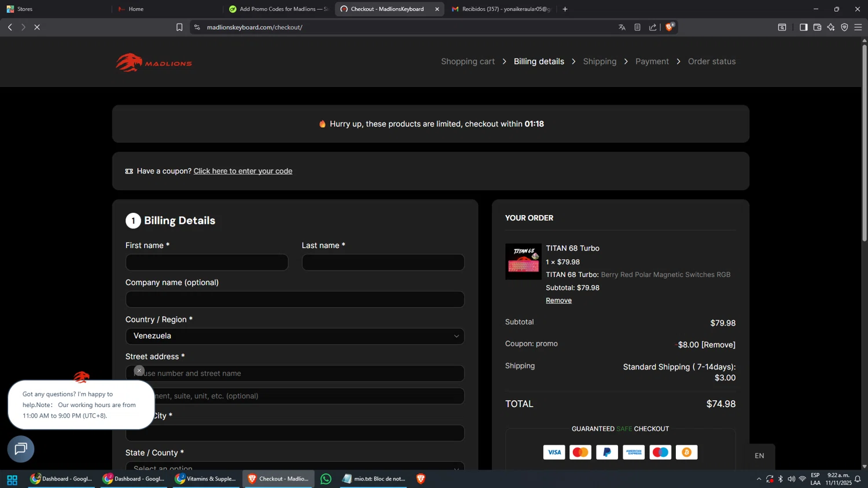
Task: Open Wi-Fi network settings in tray
Action: pos(802,479)
